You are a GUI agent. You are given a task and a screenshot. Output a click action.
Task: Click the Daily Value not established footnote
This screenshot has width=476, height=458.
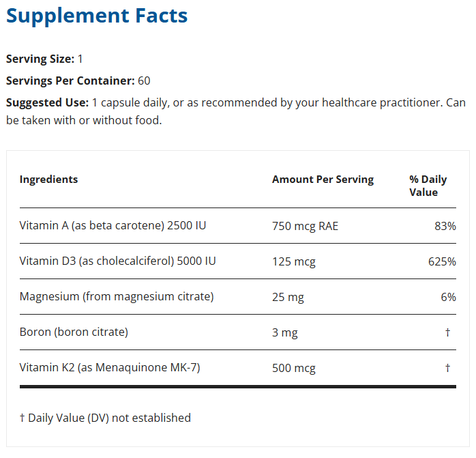[105, 418]
